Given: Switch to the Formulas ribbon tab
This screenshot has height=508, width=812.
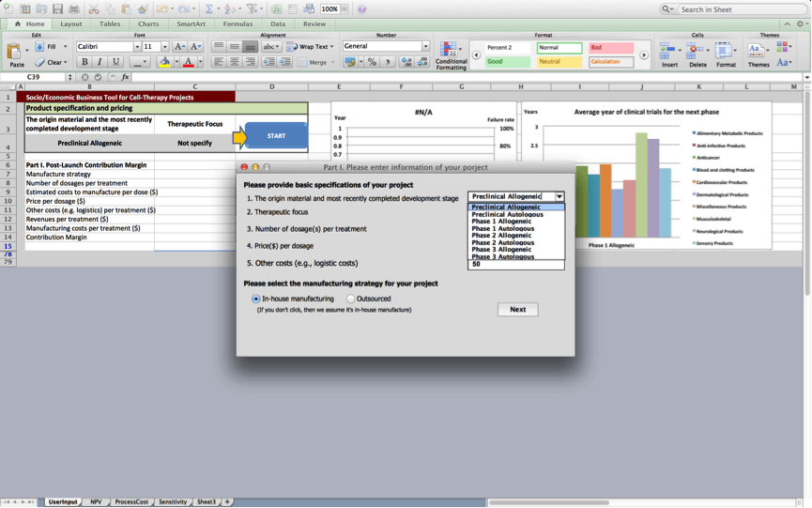Looking at the screenshot, I should (237, 23).
